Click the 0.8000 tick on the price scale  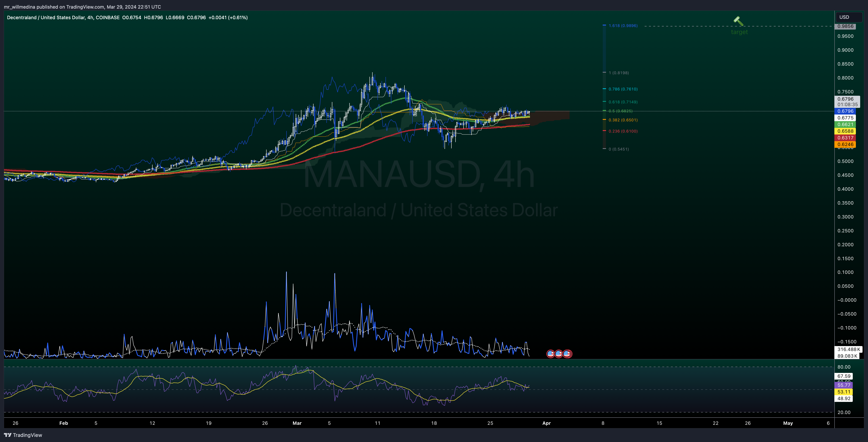[x=846, y=78]
